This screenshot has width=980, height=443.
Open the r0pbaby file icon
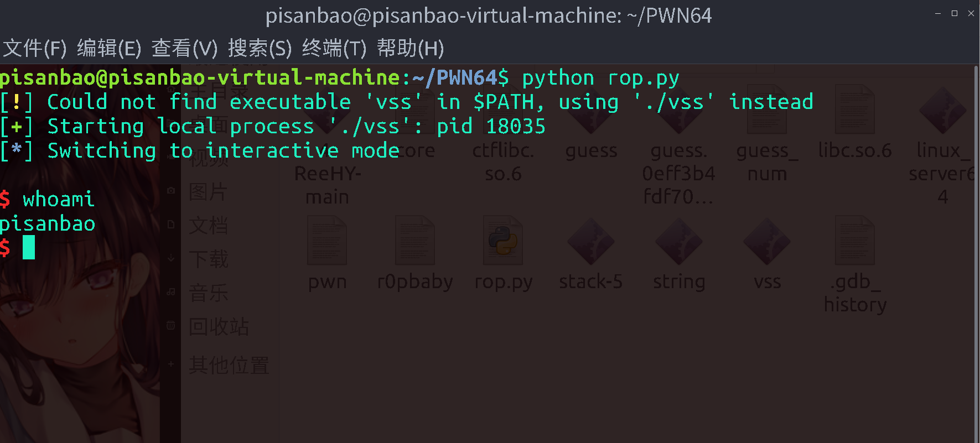(414, 241)
